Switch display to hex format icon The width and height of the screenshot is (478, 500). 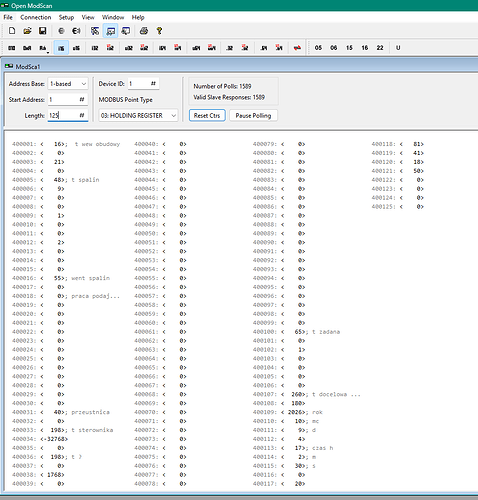[x=27, y=48]
